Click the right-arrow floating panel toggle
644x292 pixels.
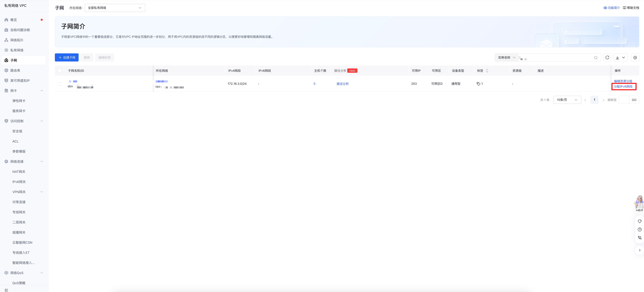click(640, 250)
